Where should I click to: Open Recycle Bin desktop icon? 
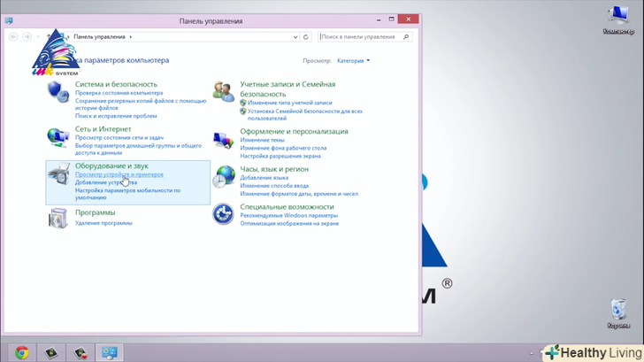point(618,313)
